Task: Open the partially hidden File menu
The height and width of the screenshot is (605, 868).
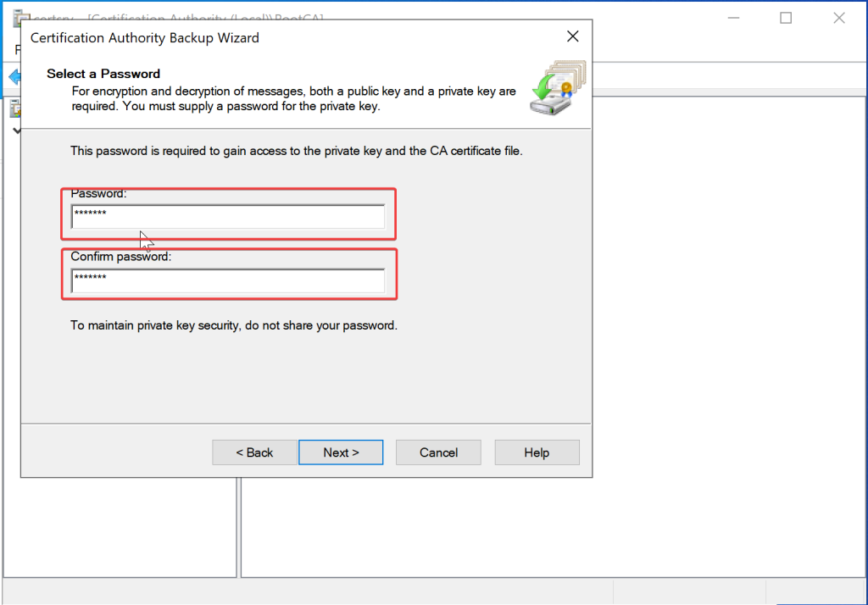Action: point(17,50)
